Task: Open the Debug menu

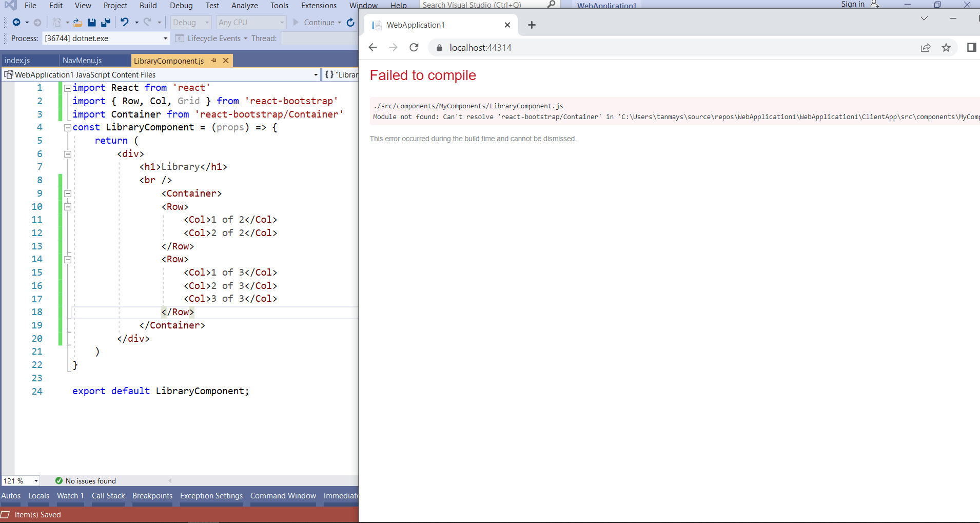Action: tap(181, 6)
